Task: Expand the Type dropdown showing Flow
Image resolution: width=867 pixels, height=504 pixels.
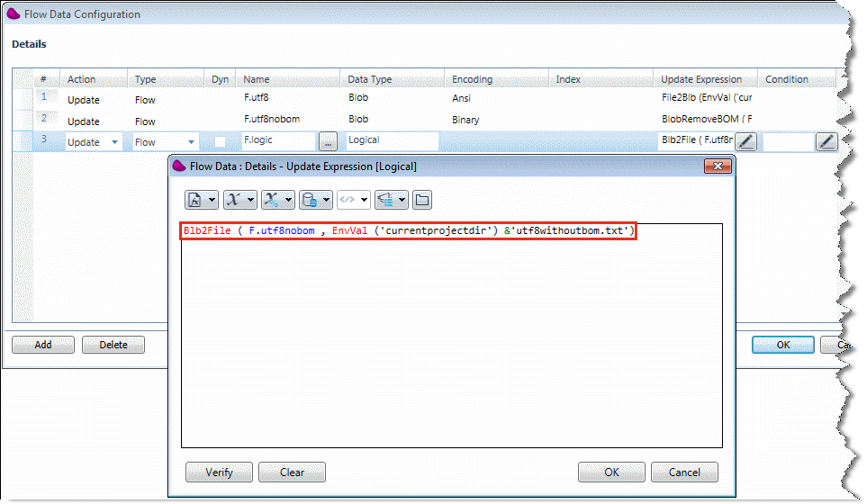Action: 192,142
